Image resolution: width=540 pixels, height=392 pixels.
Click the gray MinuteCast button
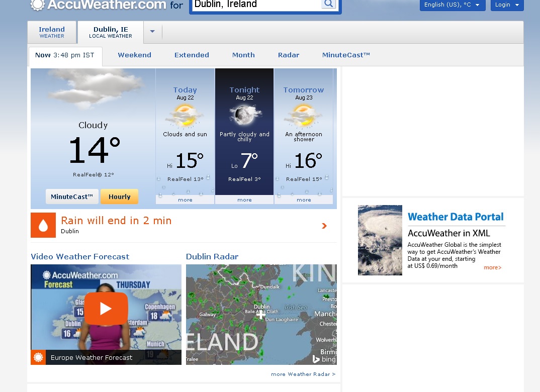tap(72, 197)
